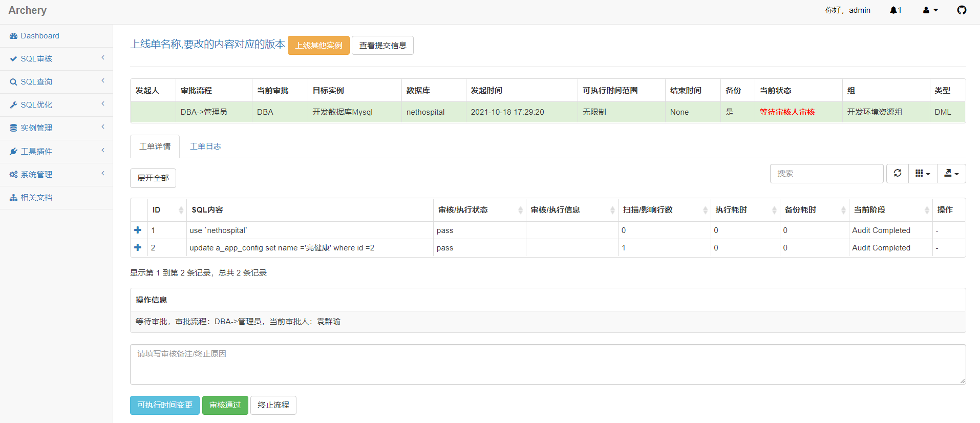
Task: Open the export data dropdown
Action: tap(951, 174)
